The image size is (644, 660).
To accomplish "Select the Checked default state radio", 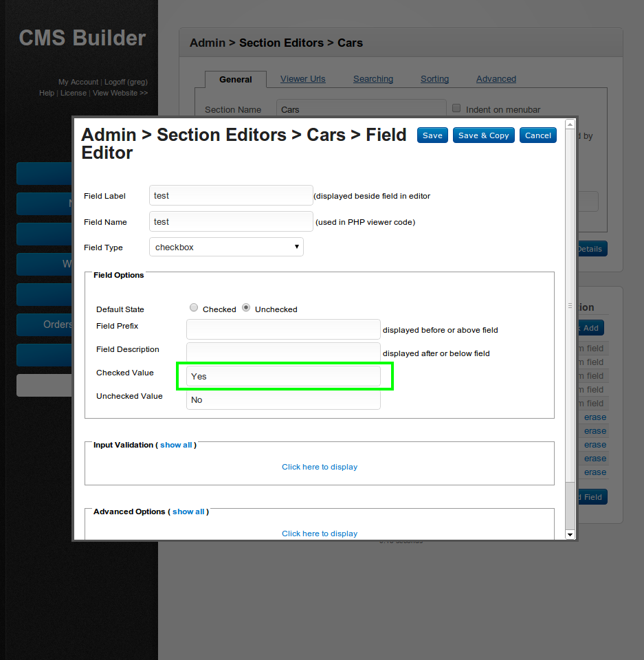I will click(194, 308).
